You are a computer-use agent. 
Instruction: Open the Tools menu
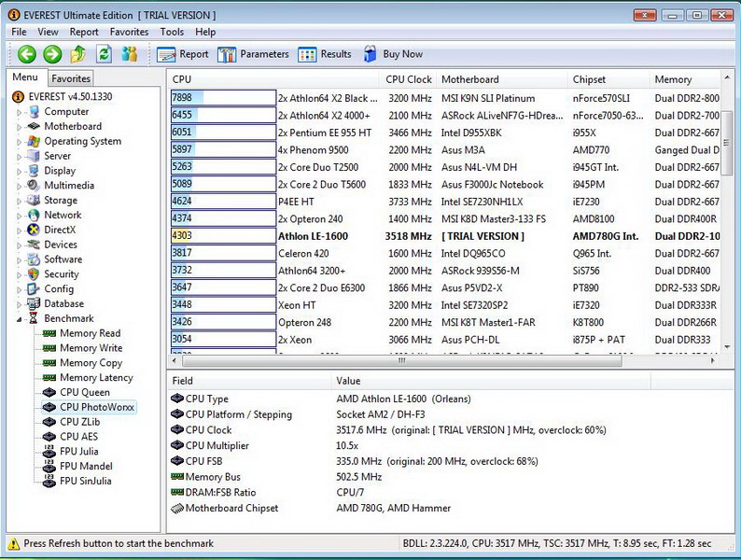[172, 32]
